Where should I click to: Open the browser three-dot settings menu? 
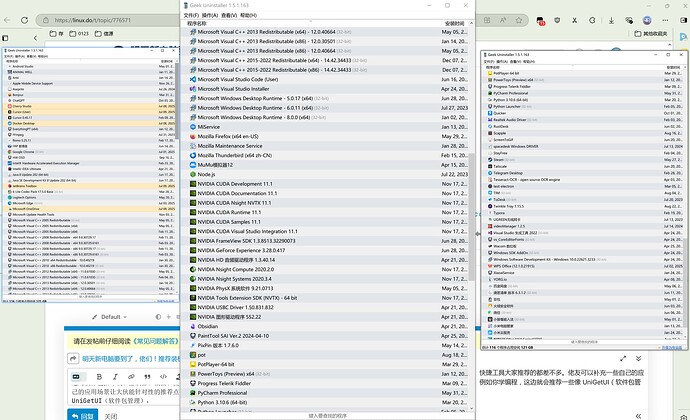pyautogui.click(x=665, y=20)
